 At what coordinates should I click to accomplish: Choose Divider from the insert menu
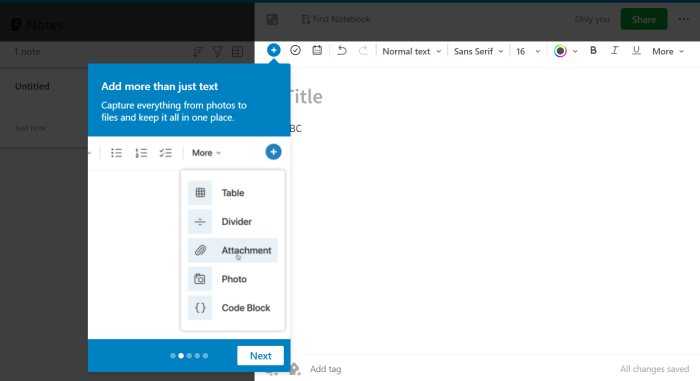233,222
